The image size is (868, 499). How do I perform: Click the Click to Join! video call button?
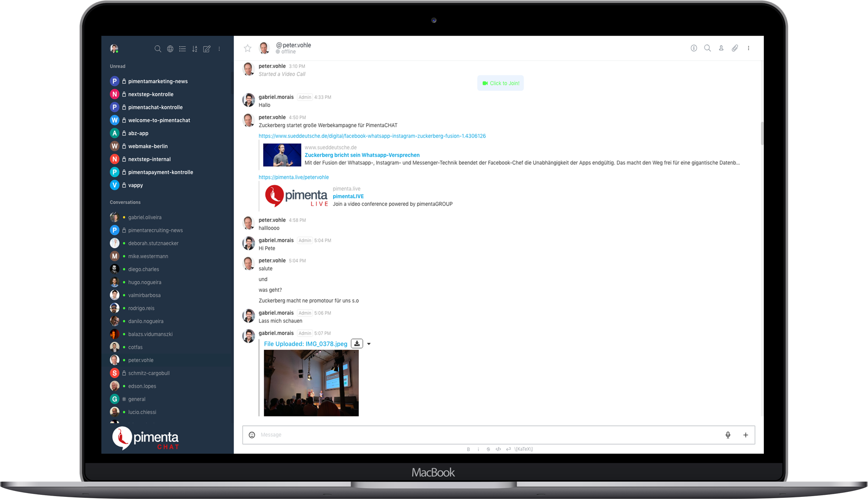(x=501, y=83)
